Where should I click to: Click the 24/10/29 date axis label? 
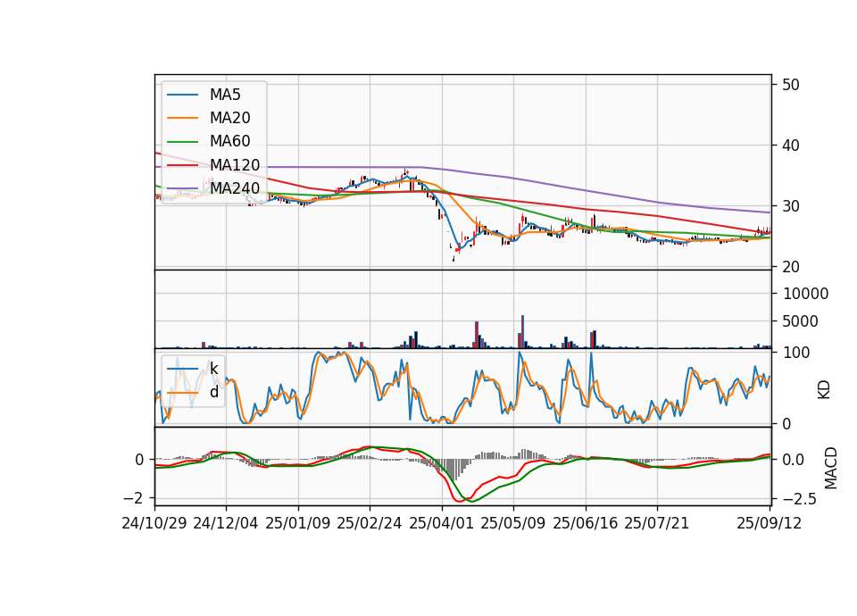click(x=154, y=523)
